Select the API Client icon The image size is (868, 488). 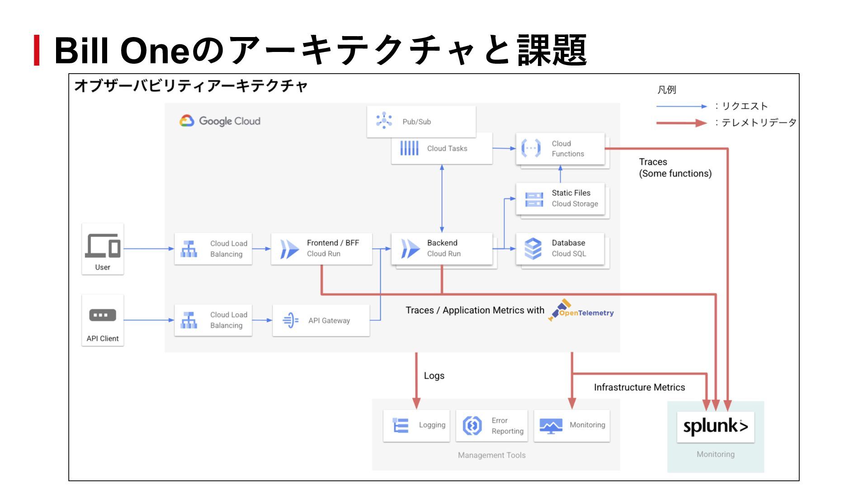[103, 315]
